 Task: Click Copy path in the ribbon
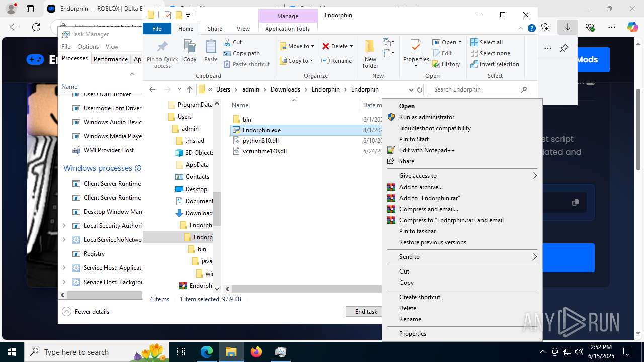242,53
